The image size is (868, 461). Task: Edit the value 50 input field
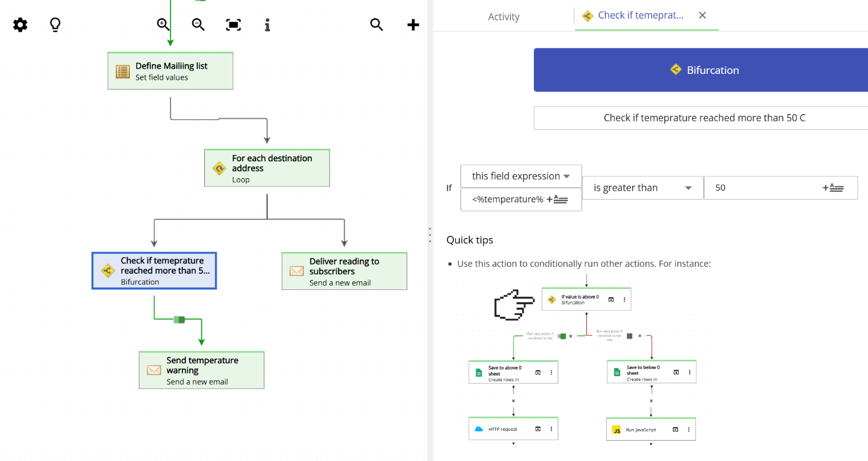click(x=757, y=187)
